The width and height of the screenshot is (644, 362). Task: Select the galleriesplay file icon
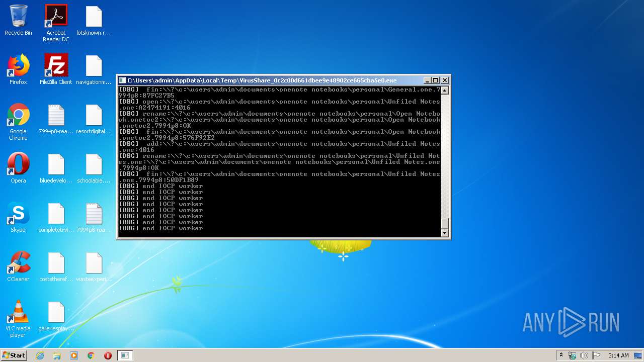click(x=56, y=316)
